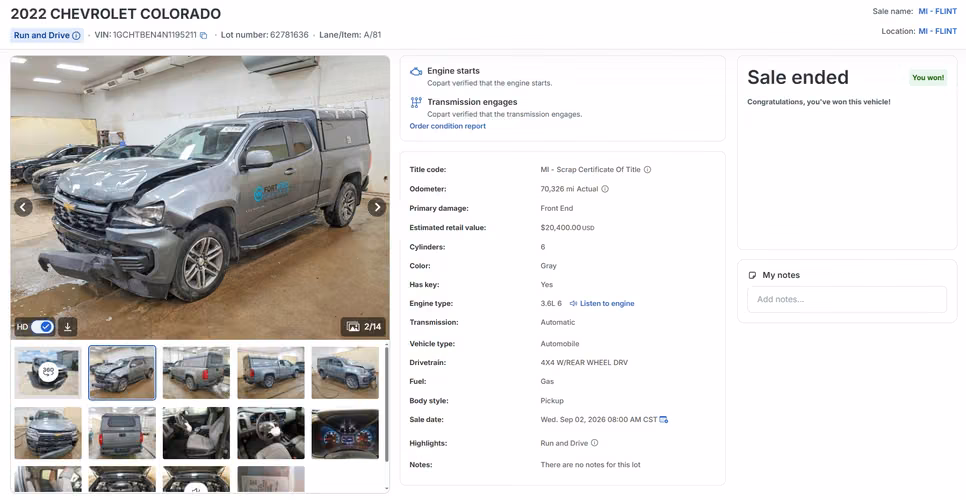Select the front seats interior thumbnail
This screenshot has width=966, height=500.
(196, 433)
